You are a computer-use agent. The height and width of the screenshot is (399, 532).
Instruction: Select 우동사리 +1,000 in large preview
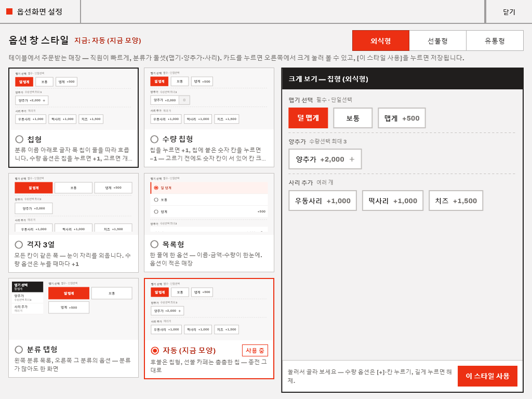323,201
